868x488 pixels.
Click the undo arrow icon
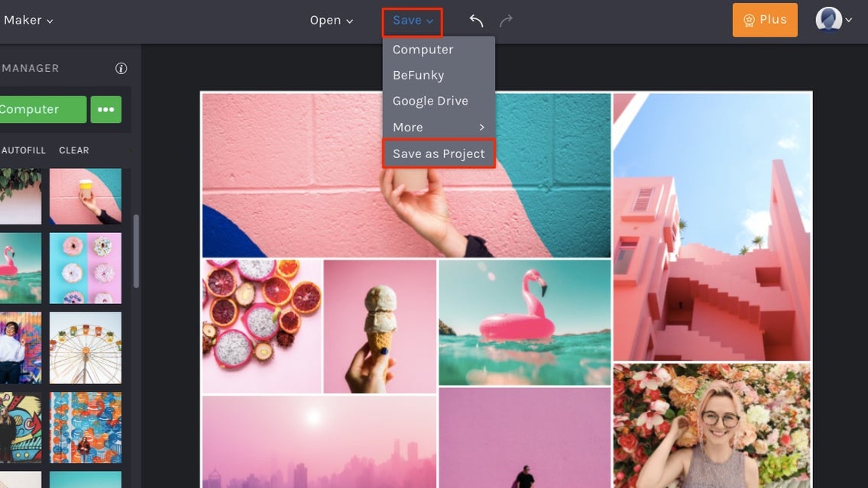point(476,21)
